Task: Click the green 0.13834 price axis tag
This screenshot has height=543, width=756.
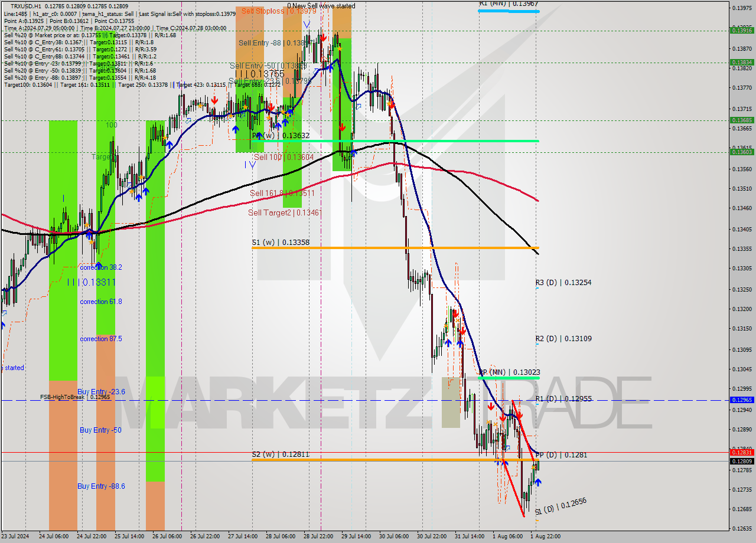Action: (x=742, y=62)
